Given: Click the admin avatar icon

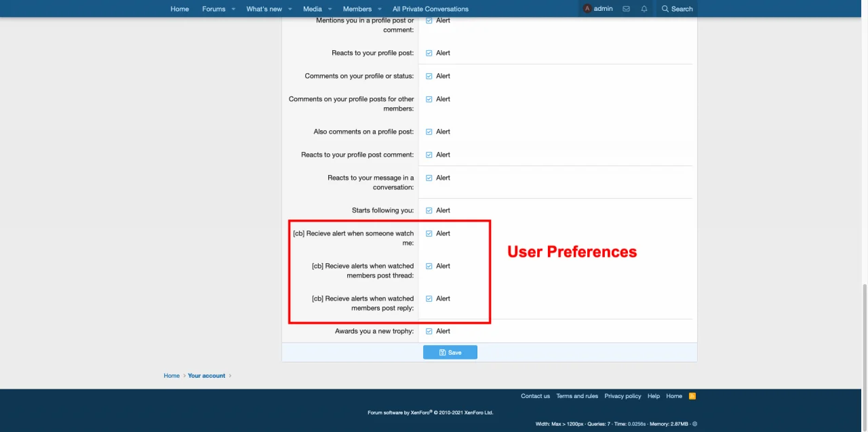Looking at the screenshot, I should point(587,9).
